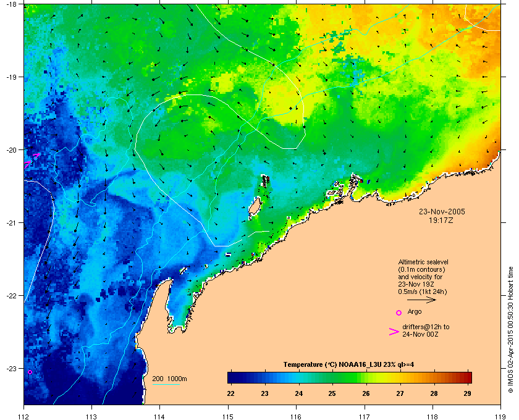519x420 pixels.
Task: Click the temperature colorbar
Action: 350,377
